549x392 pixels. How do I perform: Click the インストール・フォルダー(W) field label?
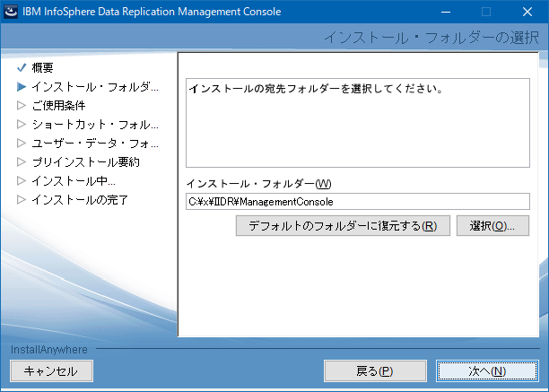(x=258, y=184)
